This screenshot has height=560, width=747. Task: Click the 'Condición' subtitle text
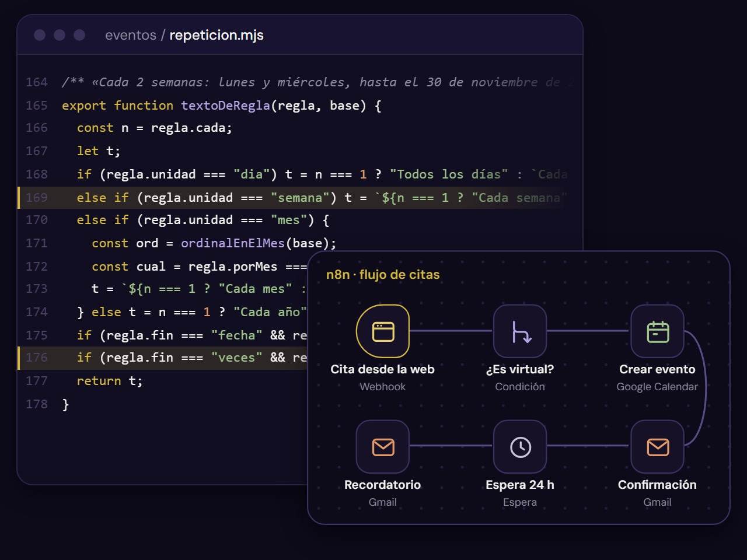[x=520, y=387]
